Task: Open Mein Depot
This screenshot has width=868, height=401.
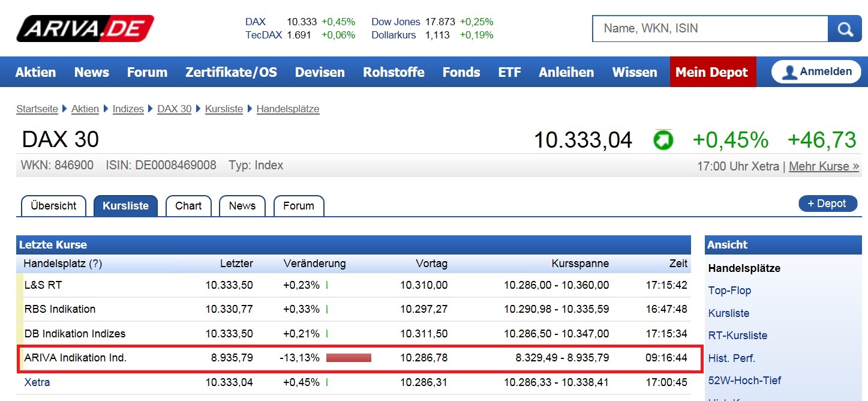Action: (713, 72)
